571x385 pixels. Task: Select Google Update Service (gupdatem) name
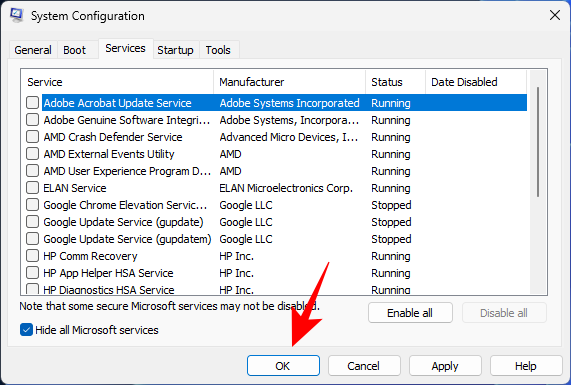(127, 239)
